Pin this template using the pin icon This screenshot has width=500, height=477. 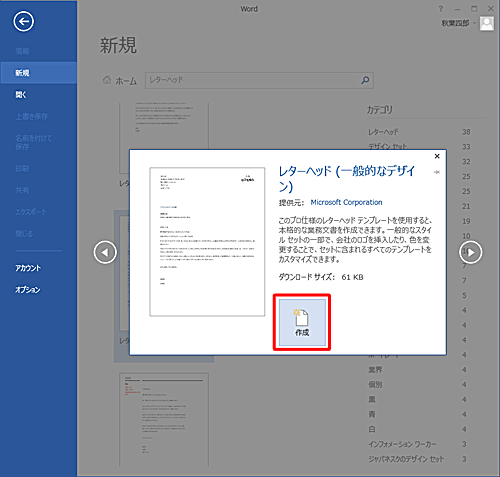[x=436, y=172]
